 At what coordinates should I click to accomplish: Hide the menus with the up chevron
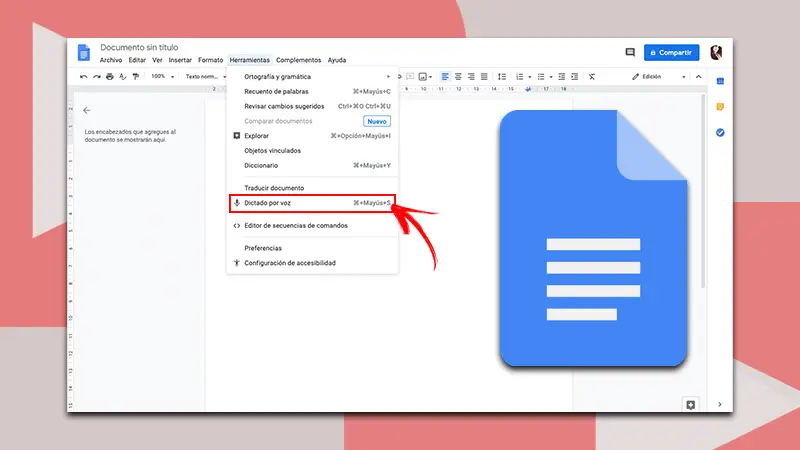698,77
